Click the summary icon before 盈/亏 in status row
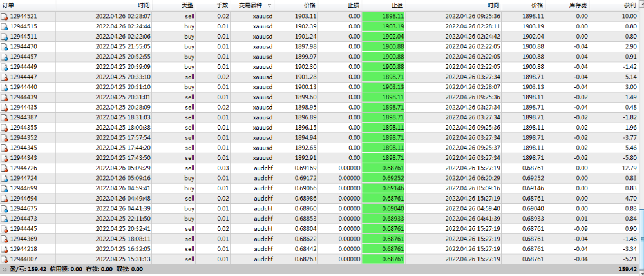This screenshot has height=276, width=644. point(5,270)
